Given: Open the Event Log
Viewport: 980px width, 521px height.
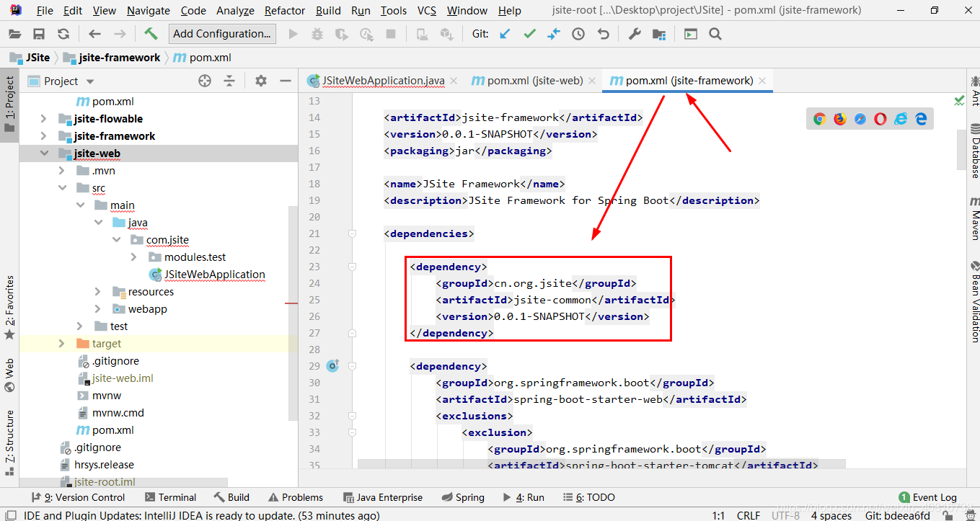Looking at the screenshot, I should [x=928, y=497].
